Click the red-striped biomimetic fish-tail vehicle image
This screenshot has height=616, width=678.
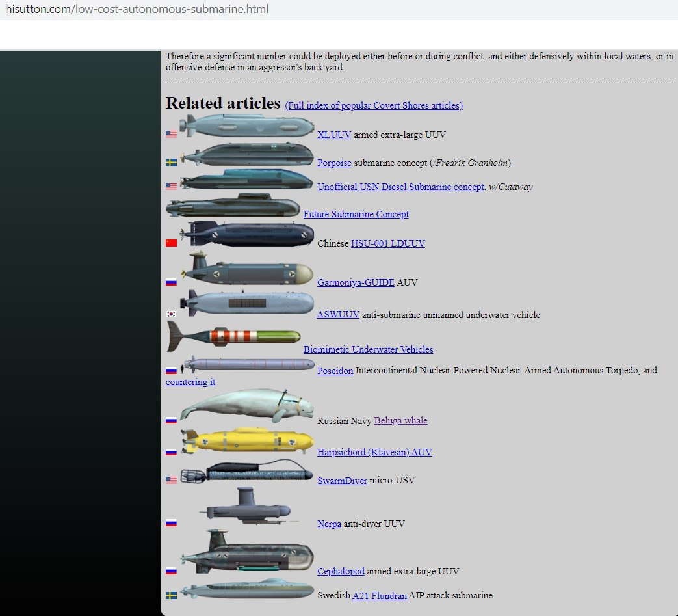pyautogui.click(x=233, y=336)
